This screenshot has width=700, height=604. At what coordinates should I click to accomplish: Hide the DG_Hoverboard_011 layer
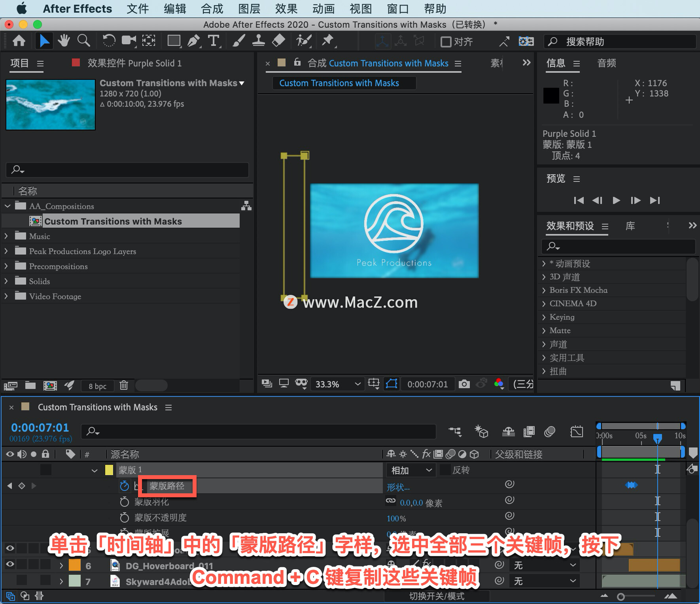click(x=10, y=564)
